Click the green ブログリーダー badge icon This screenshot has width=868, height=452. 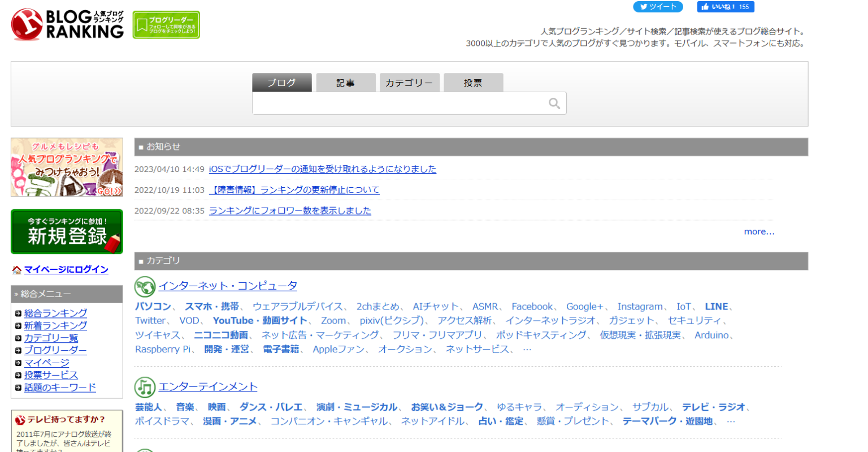point(166,25)
